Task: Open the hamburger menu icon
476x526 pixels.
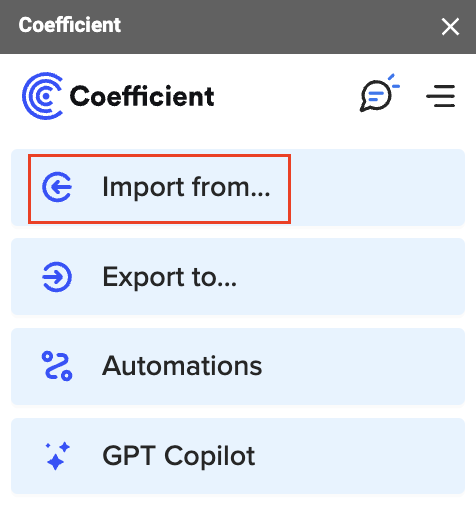Action: [441, 96]
